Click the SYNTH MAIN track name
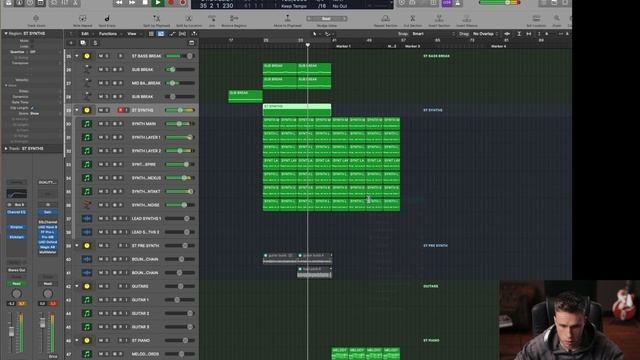The width and height of the screenshot is (640, 360). click(144, 124)
